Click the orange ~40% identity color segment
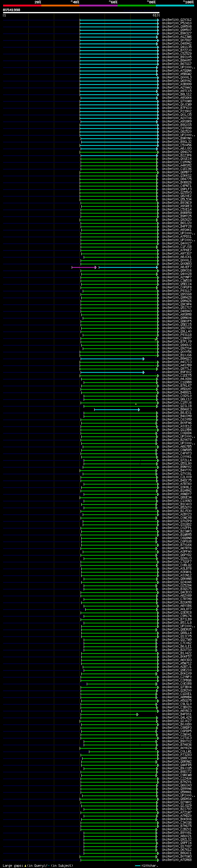Screen dimensions: 197x868 pyautogui.click(x=60, y=6)
